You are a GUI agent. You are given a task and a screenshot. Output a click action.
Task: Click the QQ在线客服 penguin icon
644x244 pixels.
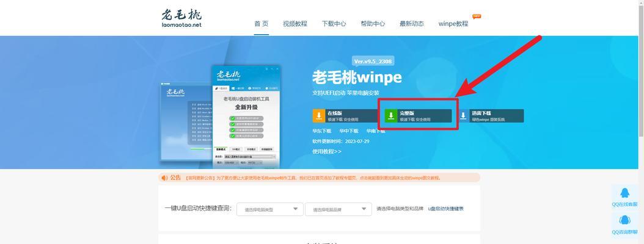[624, 193]
